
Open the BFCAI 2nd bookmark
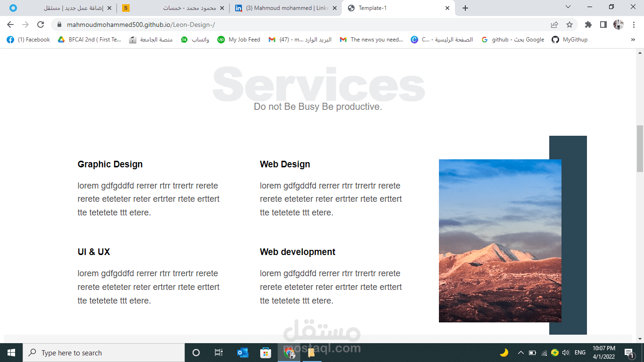click(x=90, y=40)
